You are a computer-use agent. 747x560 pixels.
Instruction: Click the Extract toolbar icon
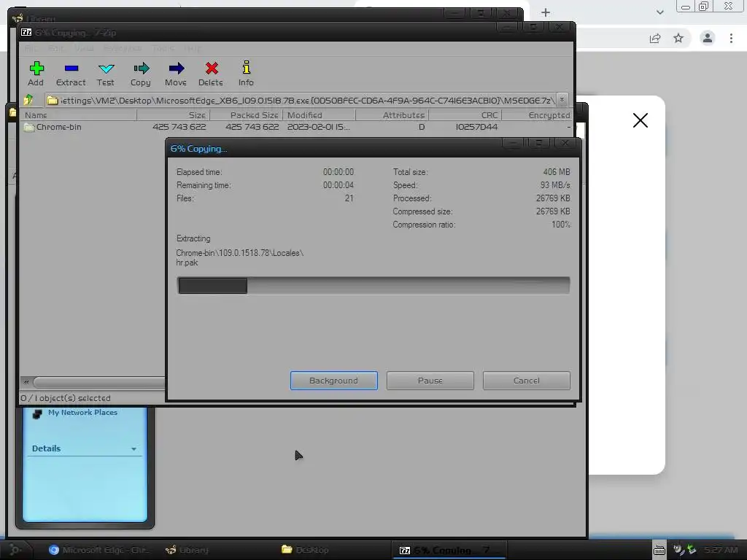(x=71, y=69)
